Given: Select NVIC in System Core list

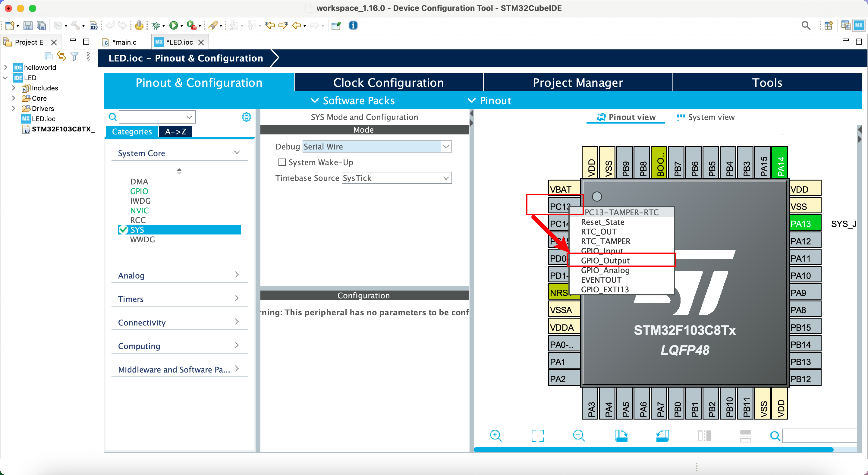Looking at the screenshot, I should (139, 210).
